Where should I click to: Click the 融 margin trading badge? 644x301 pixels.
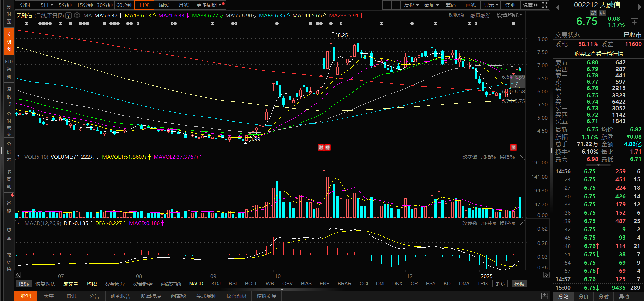click(594, 13)
